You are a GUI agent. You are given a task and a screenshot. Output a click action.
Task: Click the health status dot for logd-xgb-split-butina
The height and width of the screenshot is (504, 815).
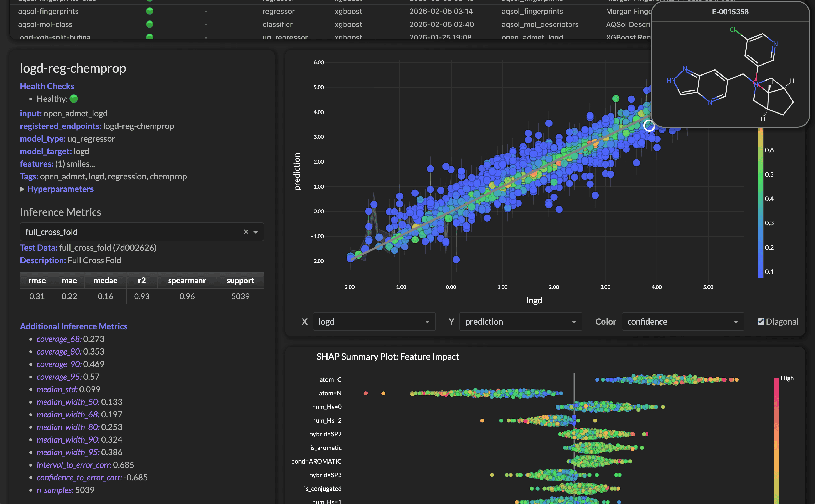[150, 37]
